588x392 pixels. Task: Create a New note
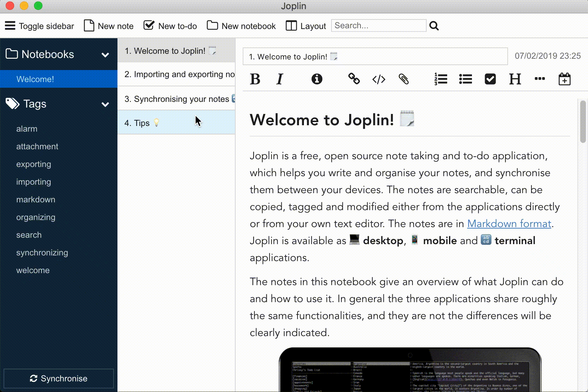109,26
